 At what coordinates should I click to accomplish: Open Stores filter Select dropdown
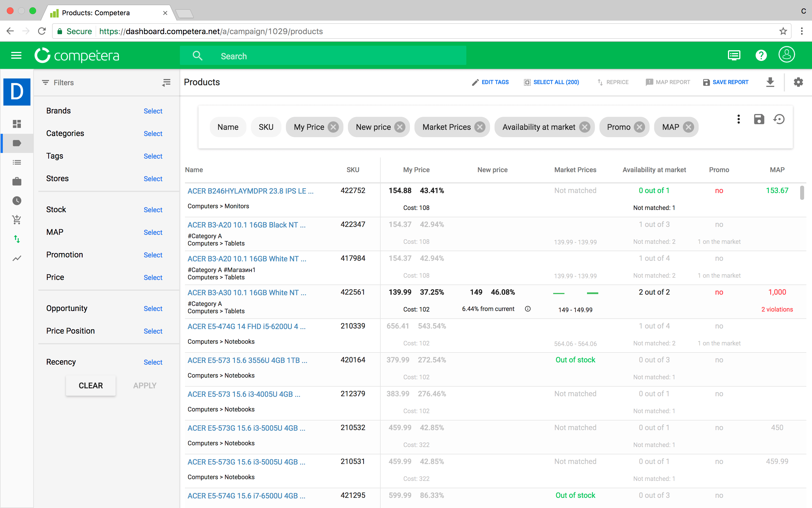click(x=153, y=179)
